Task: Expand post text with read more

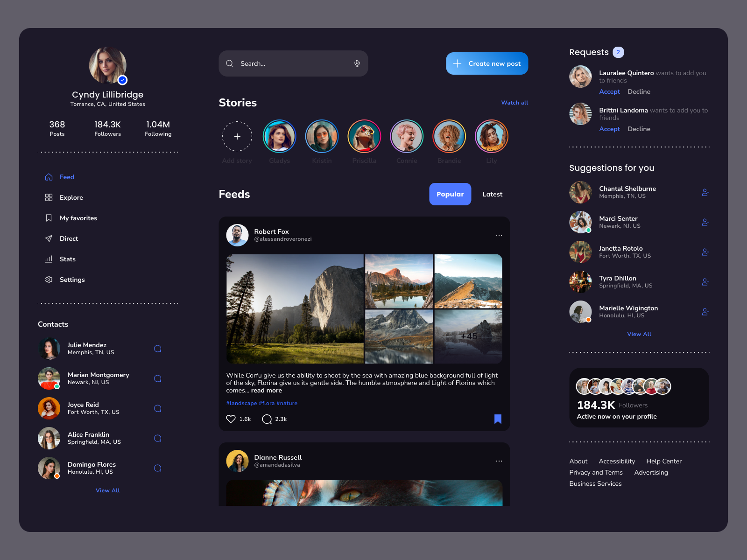Action: (x=267, y=391)
